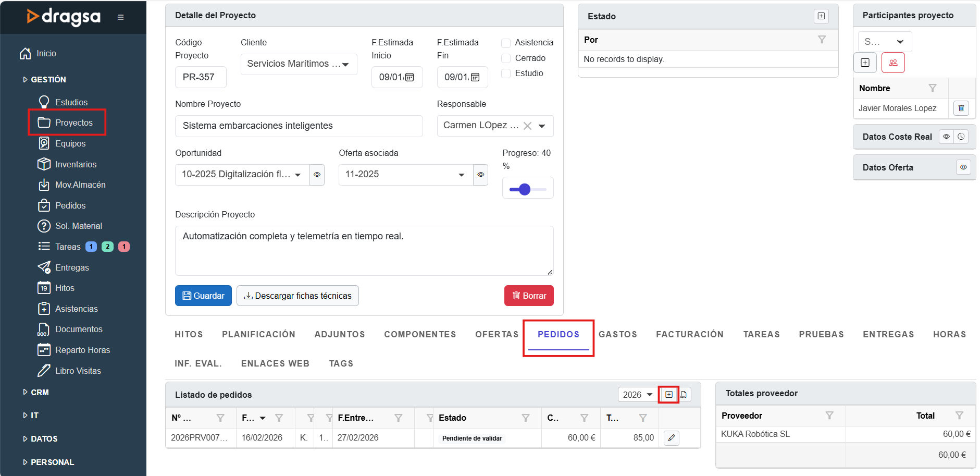Click the hamburger menu icon beside the dragsa logo
Screen dimensions: 980x476
pyautogui.click(x=120, y=17)
